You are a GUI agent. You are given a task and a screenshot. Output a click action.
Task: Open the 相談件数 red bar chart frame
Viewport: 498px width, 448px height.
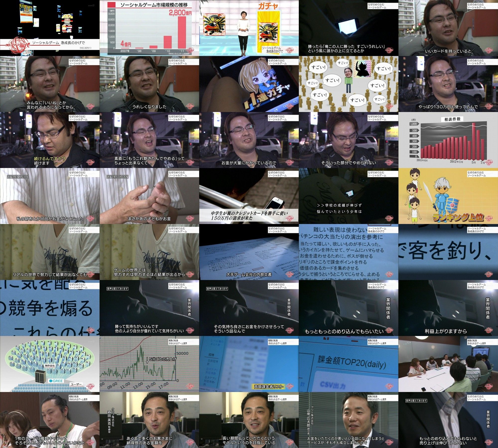point(448,140)
